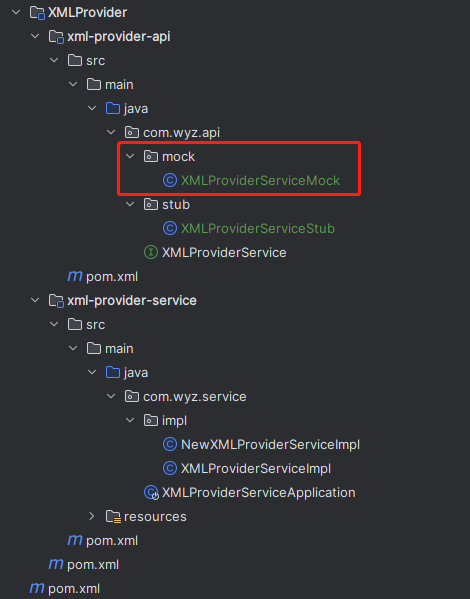
Task: Select XMLProviderServiceImpl in the tree
Action: click(256, 468)
